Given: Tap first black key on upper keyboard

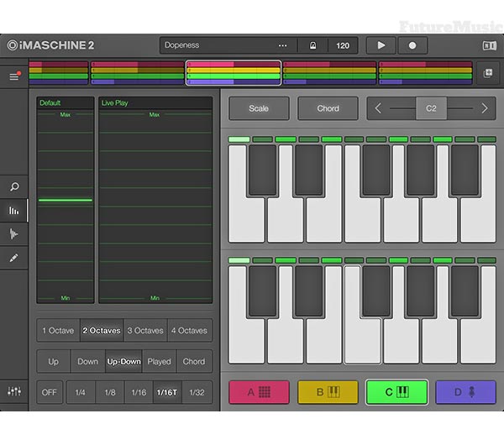Looking at the screenshot, I should 262,170.
